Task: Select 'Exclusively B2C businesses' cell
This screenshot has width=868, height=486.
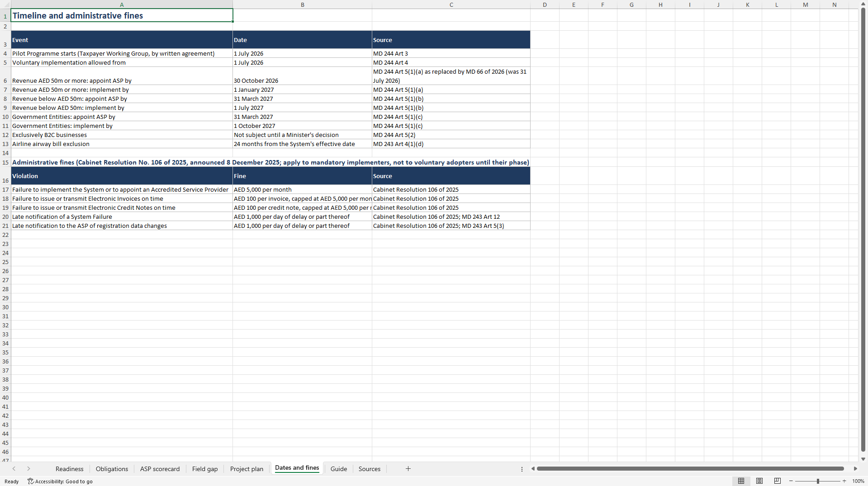Action: click(x=122, y=135)
